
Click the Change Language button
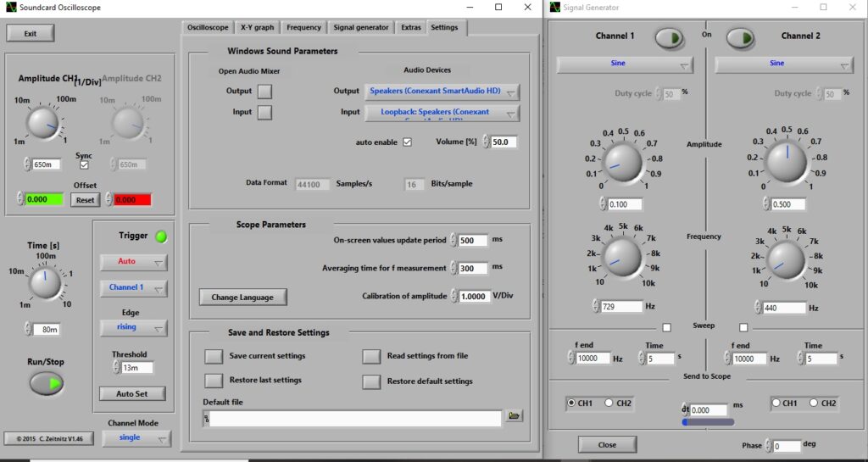(x=243, y=297)
